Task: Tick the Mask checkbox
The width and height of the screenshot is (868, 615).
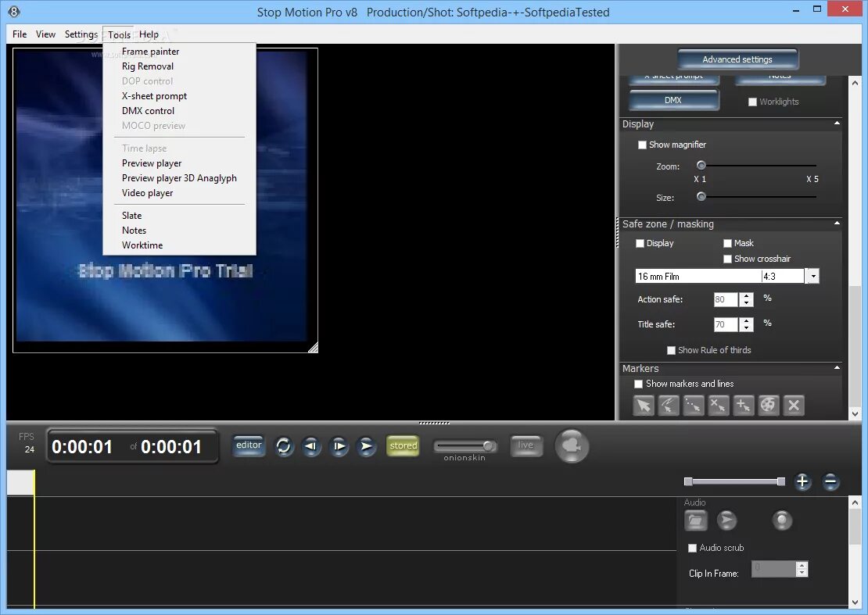Action: tap(727, 243)
